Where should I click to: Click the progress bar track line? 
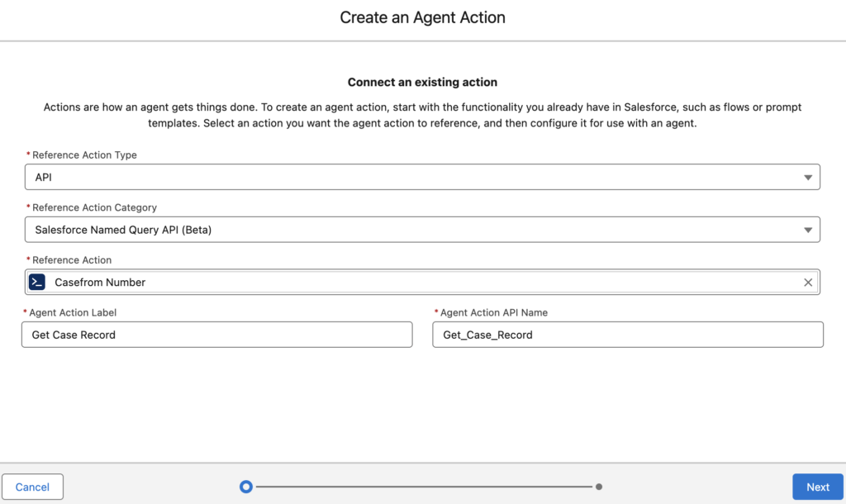(421, 487)
